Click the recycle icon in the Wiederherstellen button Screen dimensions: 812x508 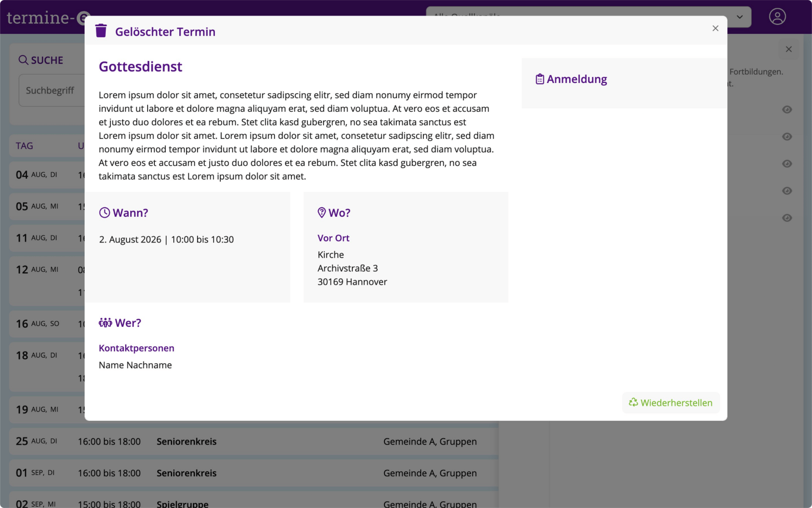(633, 403)
